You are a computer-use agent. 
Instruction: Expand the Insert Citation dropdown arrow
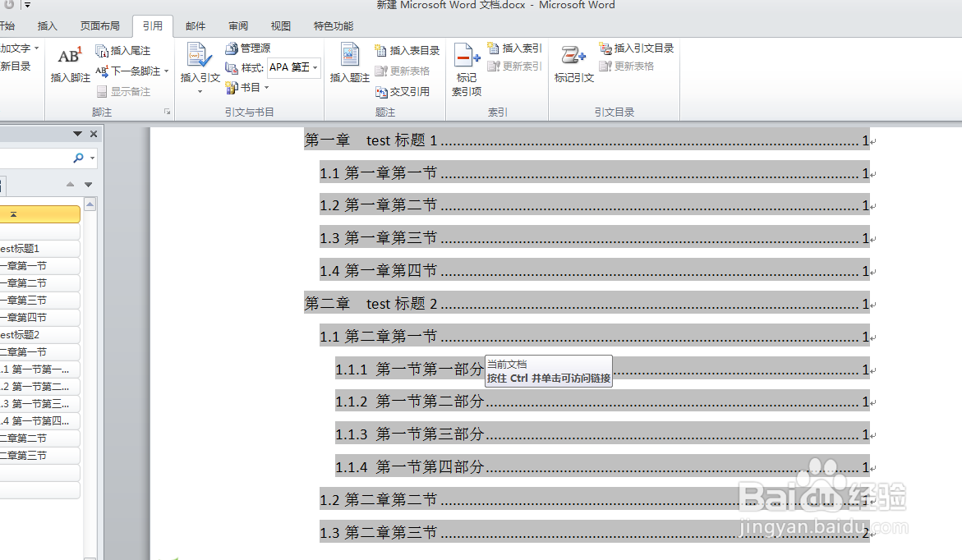200,92
